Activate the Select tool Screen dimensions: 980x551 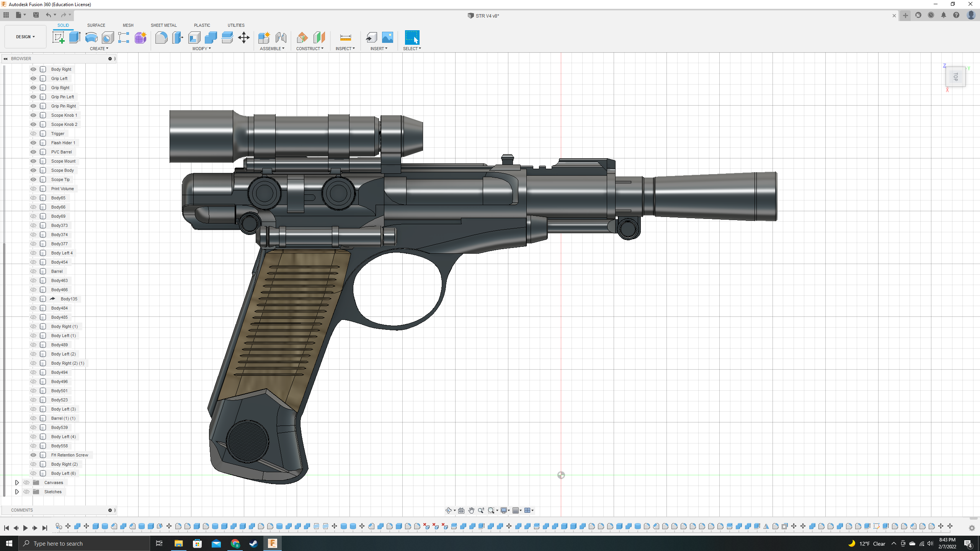(x=412, y=37)
